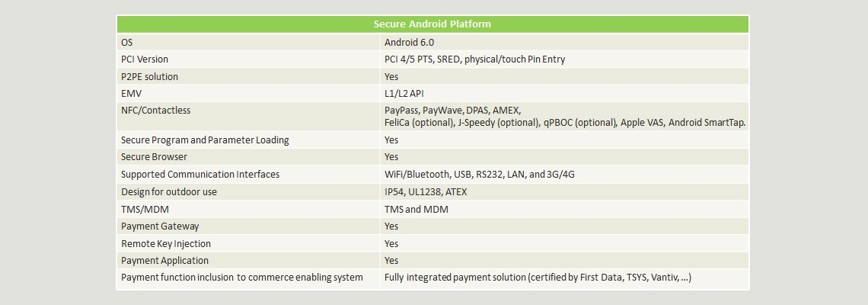Click Supported Communication Interfaces label
The image size is (868, 305).
199,175
